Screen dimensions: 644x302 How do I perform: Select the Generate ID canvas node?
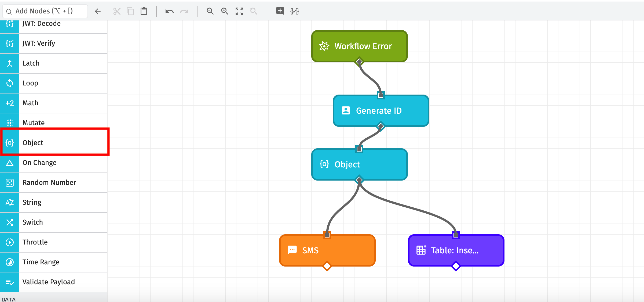(x=381, y=111)
